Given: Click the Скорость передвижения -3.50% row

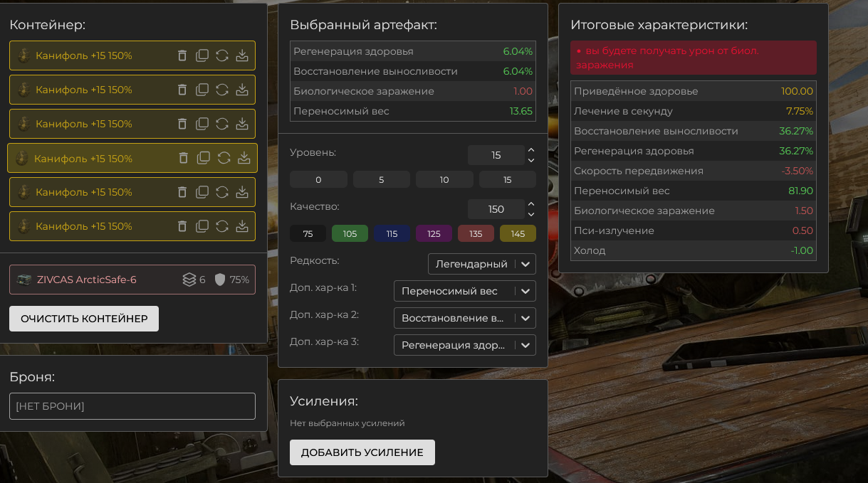Looking at the screenshot, I should (x=694, y=171).
